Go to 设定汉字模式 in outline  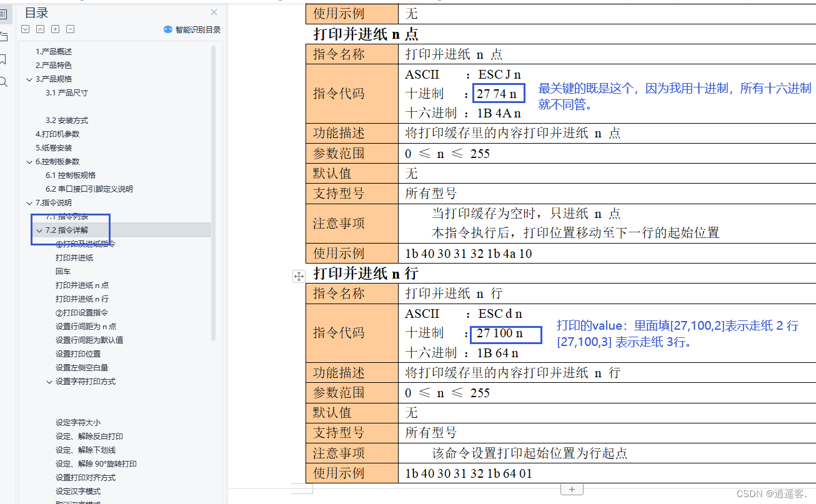(x=78, y=492)
